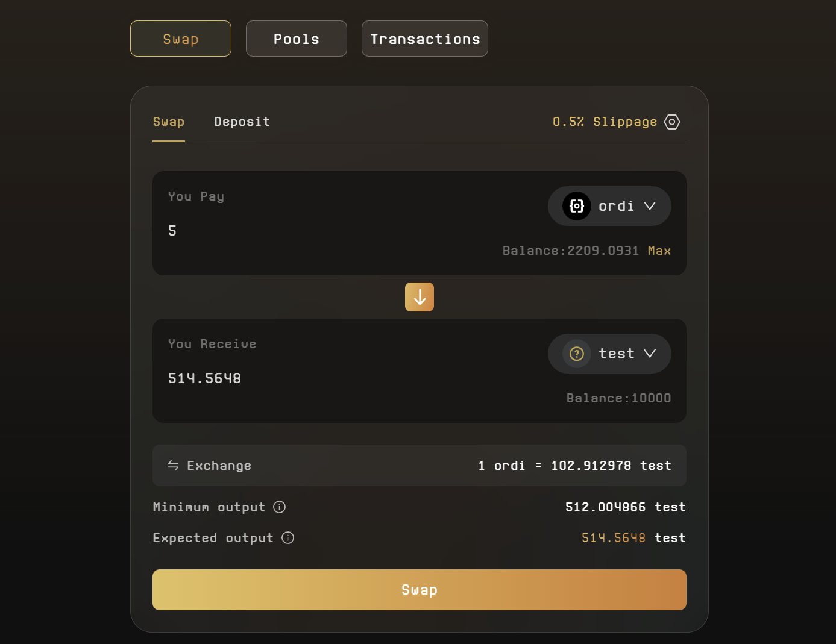Viewport: 836px width, 644px height.
Task: Click Max to use full balance
Action: pos(659,251)
